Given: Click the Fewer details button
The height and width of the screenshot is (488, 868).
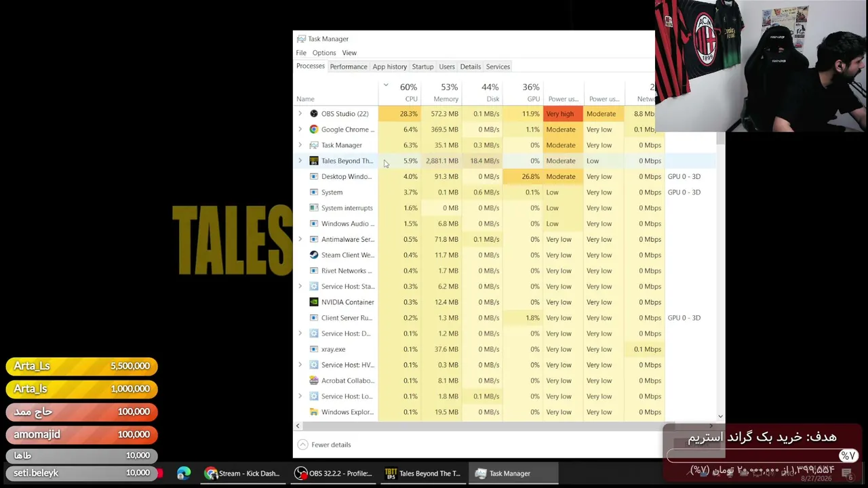Looking at the screenshot, I should coord(325,445).
